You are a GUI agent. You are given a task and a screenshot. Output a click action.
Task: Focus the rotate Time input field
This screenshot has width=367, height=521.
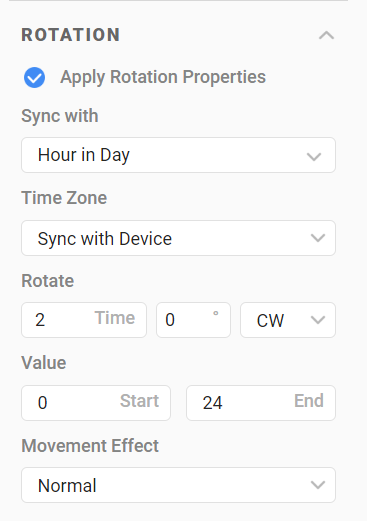[x=84, y=320]
